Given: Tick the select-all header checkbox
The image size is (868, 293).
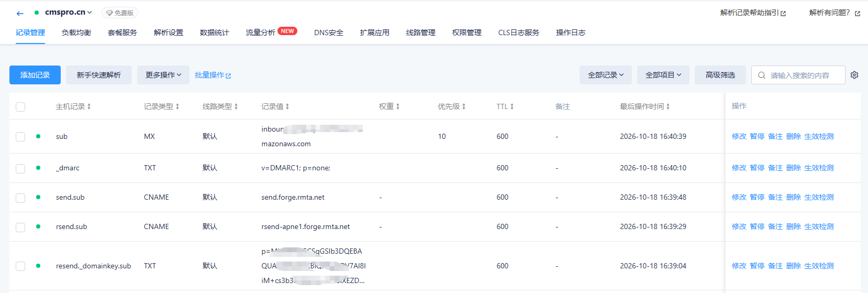Looking at the screenshot, I should click(x=20, y=107).
